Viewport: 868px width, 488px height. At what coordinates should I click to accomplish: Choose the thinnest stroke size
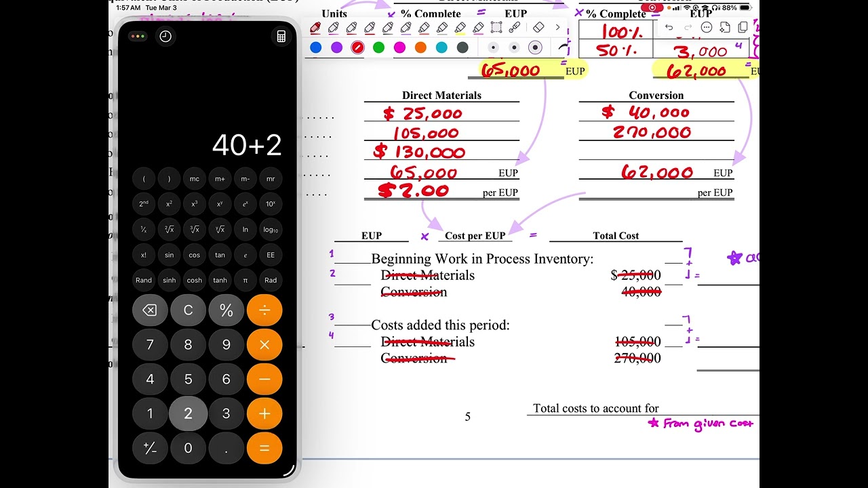(493, 47)
